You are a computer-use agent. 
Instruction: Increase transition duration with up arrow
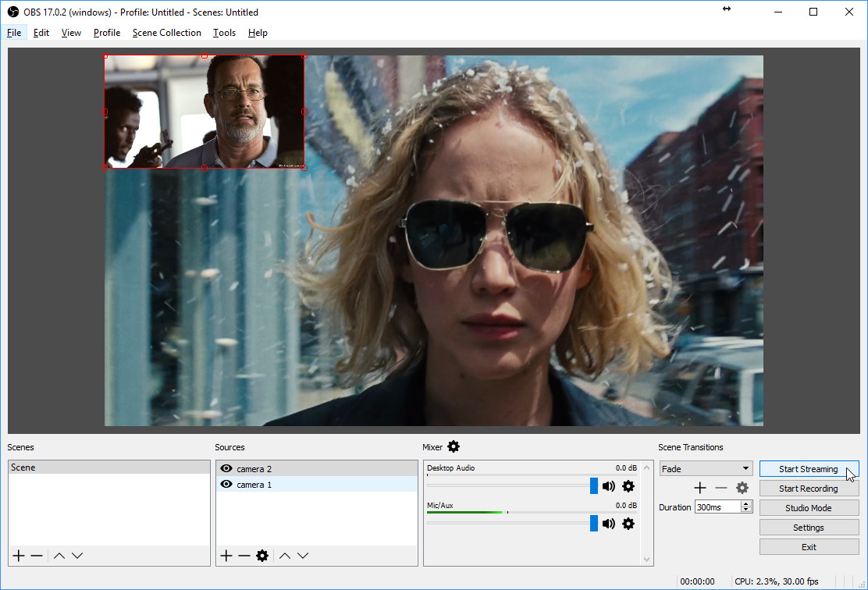click(x=746, y=503)
